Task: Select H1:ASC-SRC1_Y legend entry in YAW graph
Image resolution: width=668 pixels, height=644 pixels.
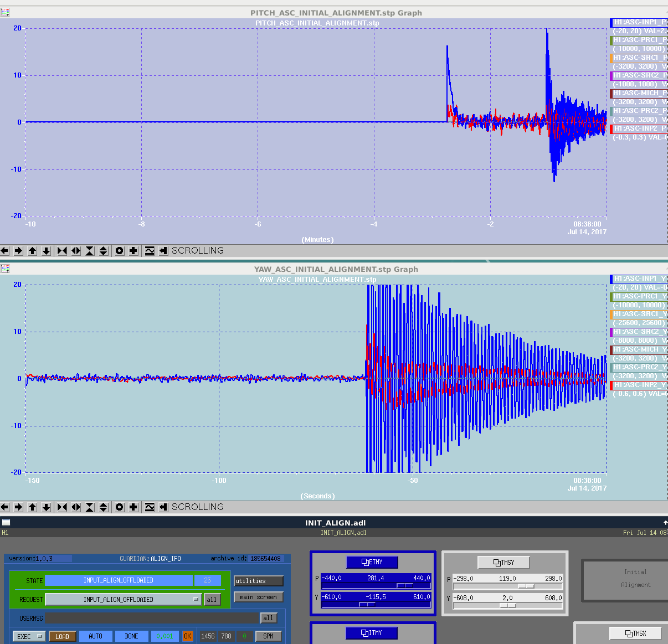Action: coord(639,315)
